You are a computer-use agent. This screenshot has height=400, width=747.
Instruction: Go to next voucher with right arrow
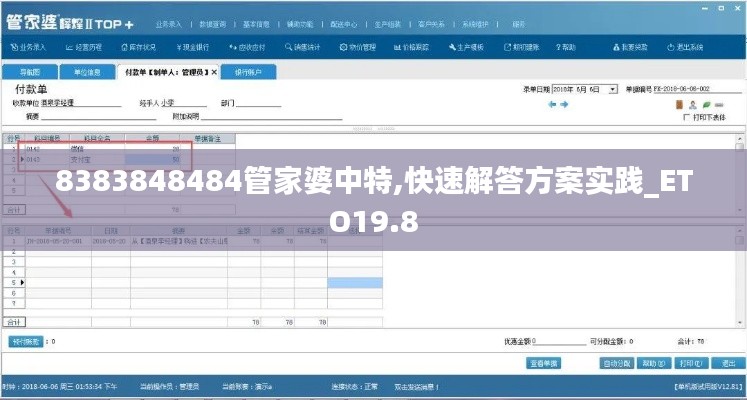pyautogui.click(x=564, y=104)
